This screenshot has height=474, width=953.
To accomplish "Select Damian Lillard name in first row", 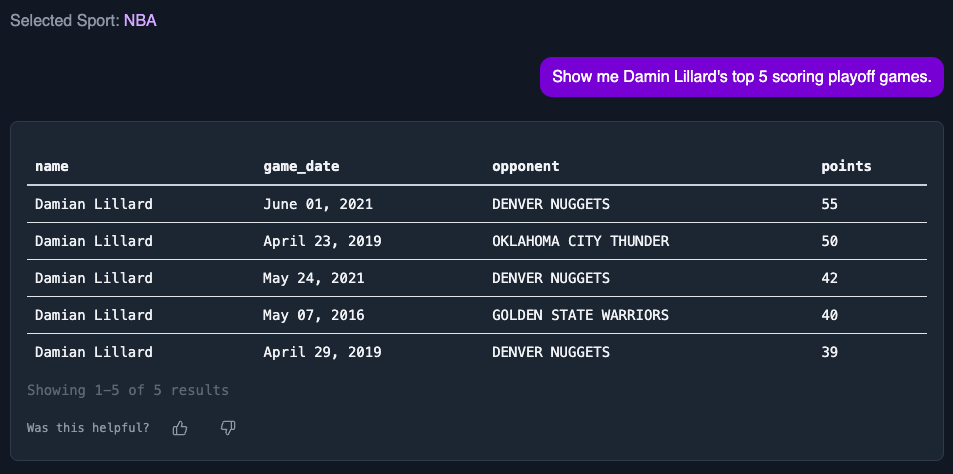I will point(94,204).
